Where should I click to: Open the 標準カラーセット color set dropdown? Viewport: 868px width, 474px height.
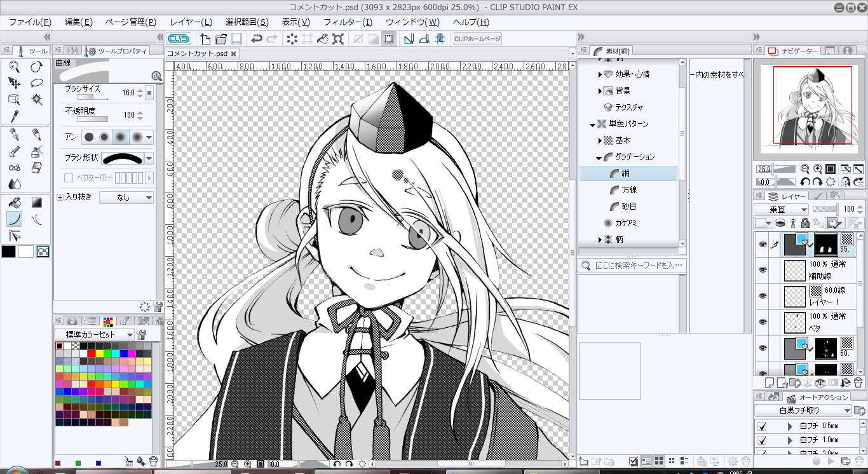[95, 334]
